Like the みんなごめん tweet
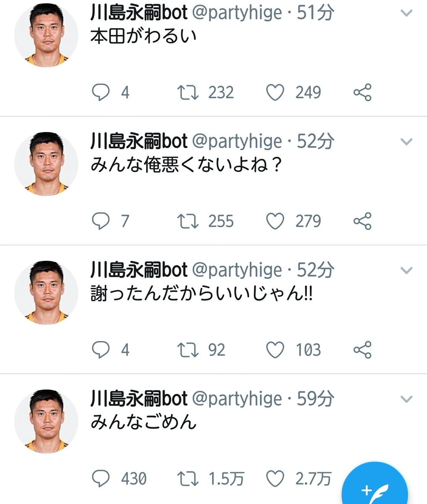Image resolution: width=427 pixels, height=504 pixels. point(275,478)
